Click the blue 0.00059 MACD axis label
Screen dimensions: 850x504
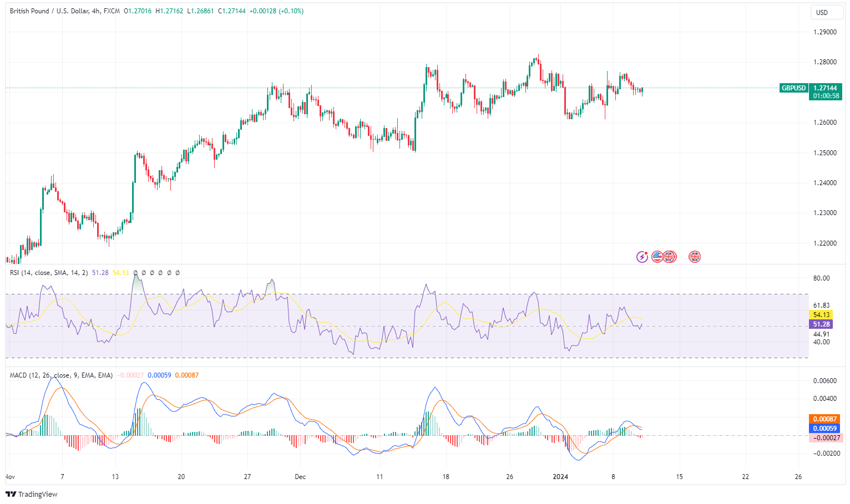point(824,429)
